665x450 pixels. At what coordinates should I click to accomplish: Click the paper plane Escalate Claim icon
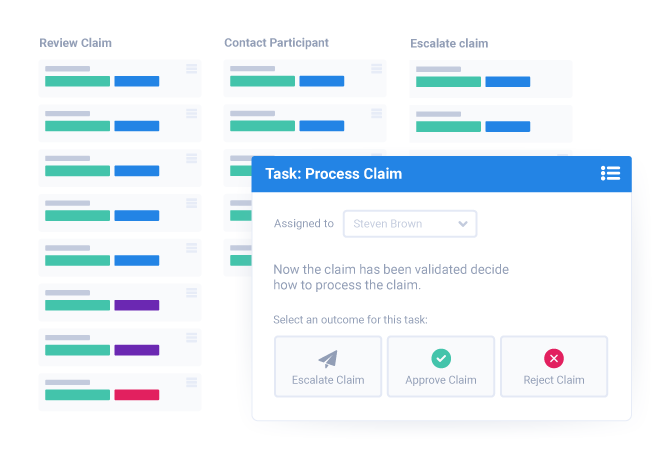328,358
